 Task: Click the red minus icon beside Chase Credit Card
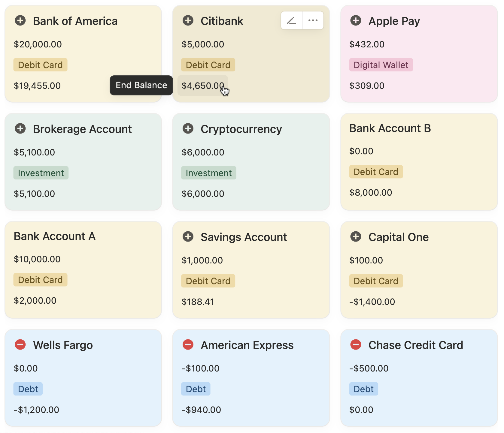356,345
